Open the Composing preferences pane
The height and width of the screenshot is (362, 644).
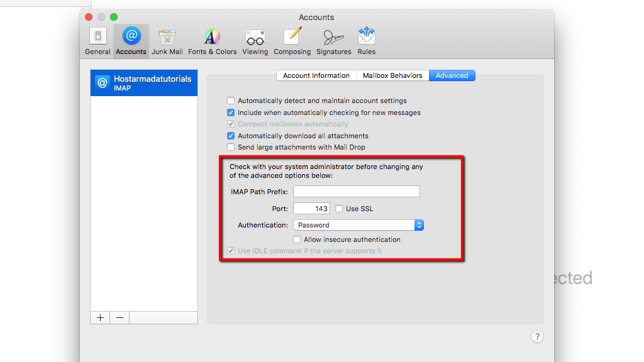click(292, 41)
